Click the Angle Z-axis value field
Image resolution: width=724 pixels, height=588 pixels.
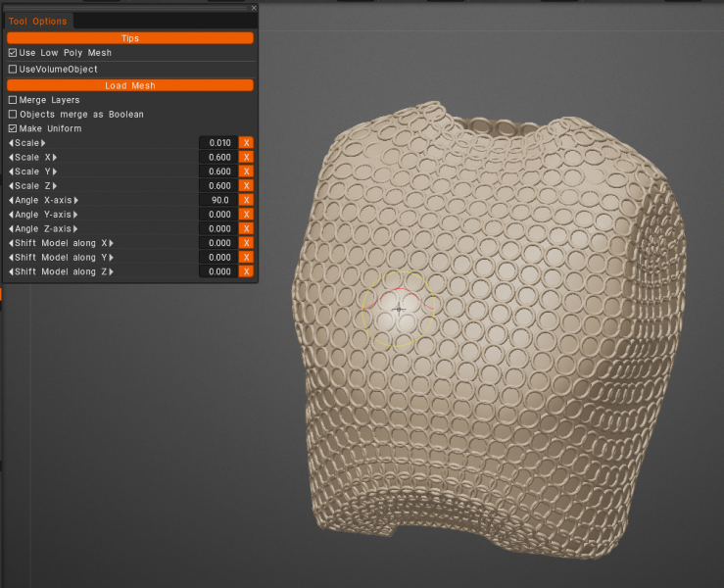tap(217, 228)
